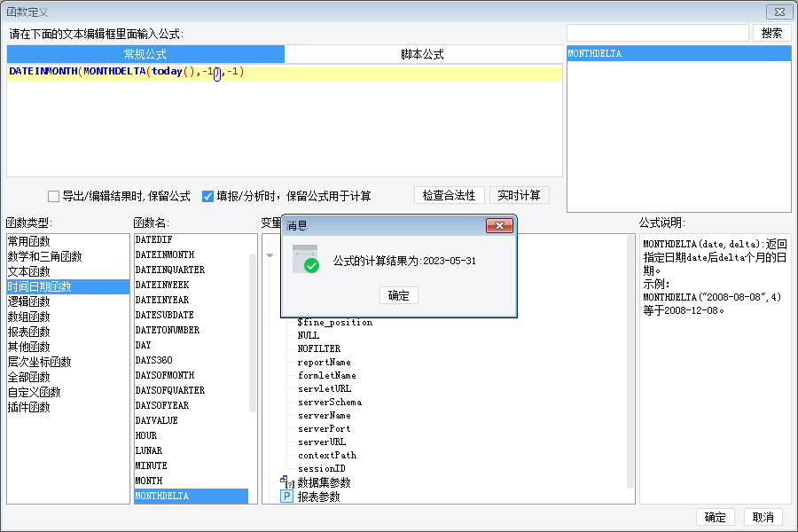This screenshot has width=798, height=532.
Task: Click the search button
Action: pos(771,33)
